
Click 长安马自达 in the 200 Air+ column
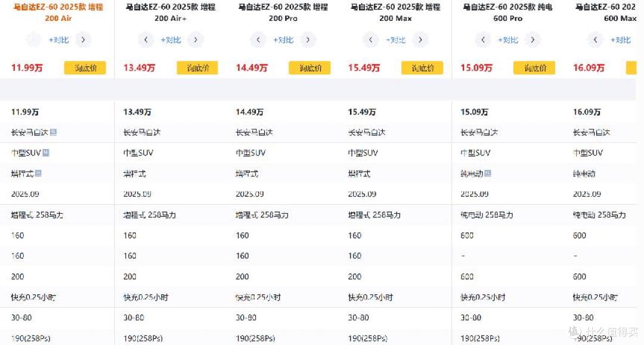142,132
